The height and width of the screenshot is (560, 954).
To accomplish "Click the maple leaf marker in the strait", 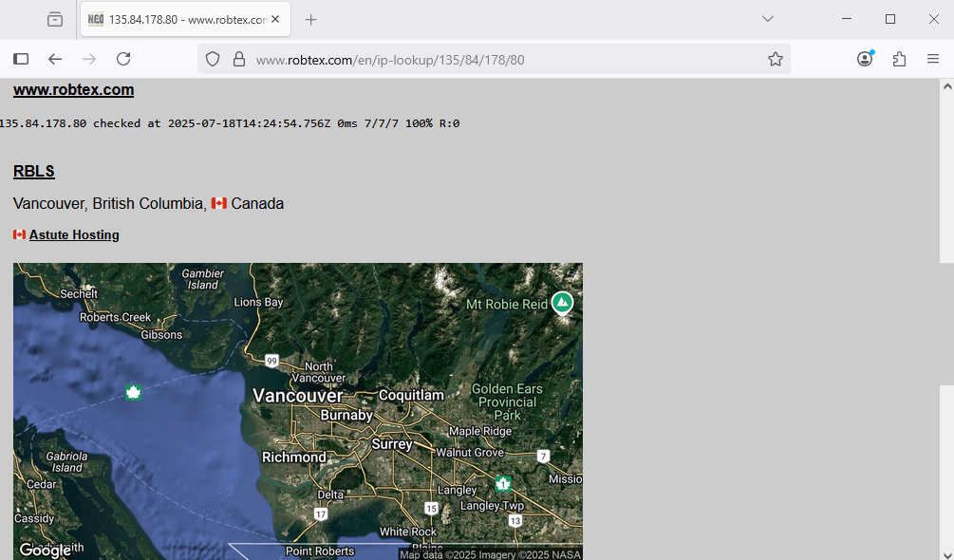I will (133, 393).
